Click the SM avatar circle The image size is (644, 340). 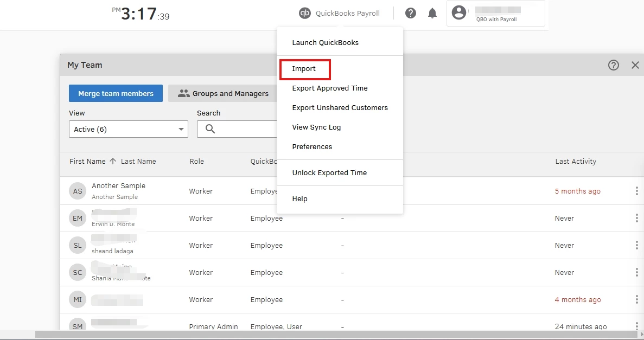[x=78, y=324]
